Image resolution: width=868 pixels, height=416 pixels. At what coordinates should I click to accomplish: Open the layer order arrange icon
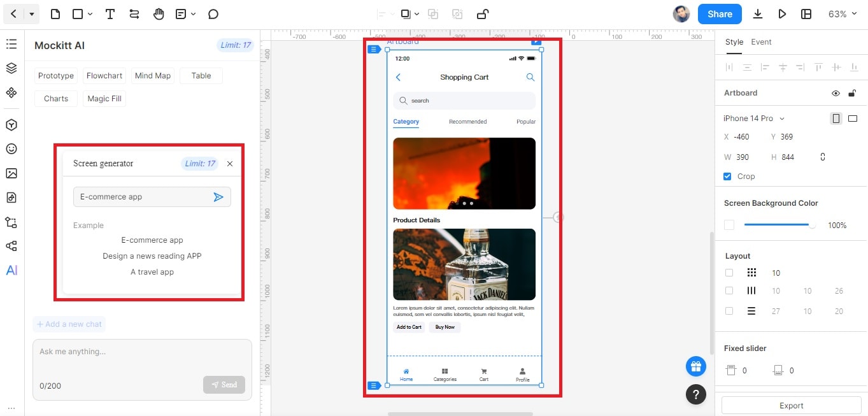pyautogui.click(x=406, y=13)
